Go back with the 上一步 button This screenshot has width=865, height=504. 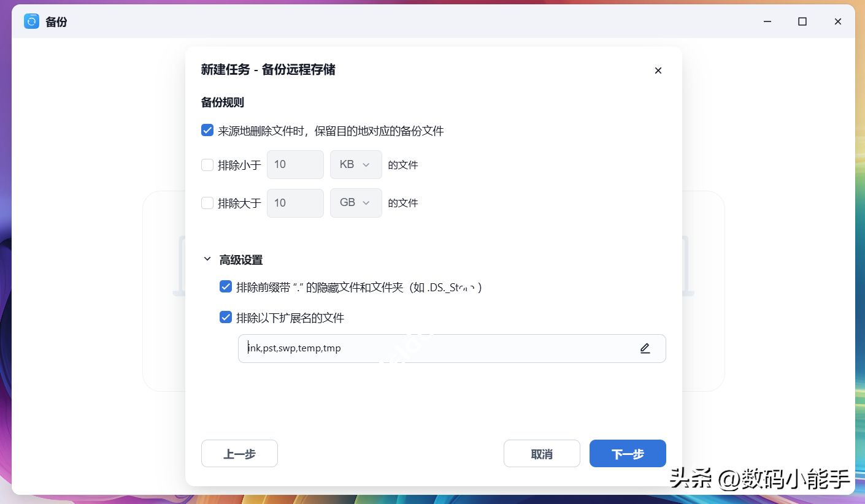tap(239, 454)
